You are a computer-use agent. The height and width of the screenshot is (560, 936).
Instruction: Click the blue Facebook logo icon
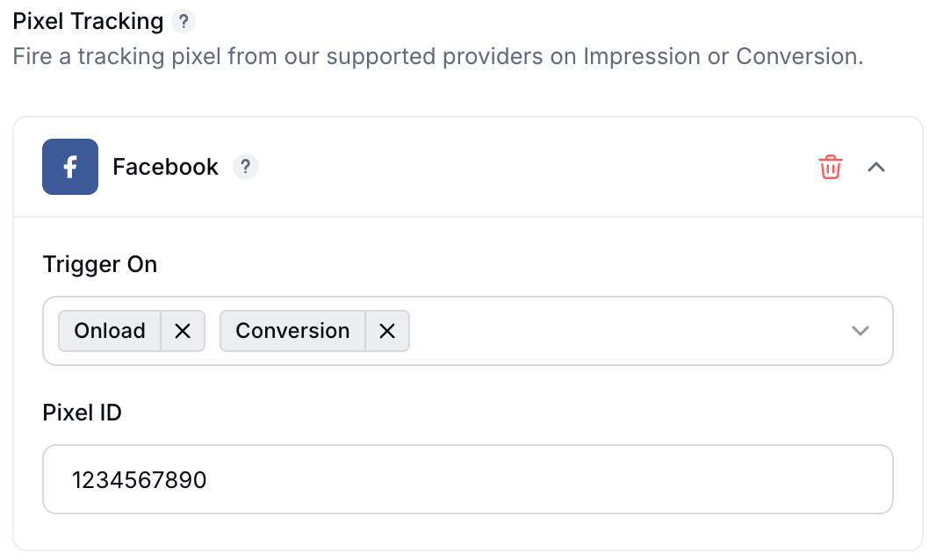point(70,167)
